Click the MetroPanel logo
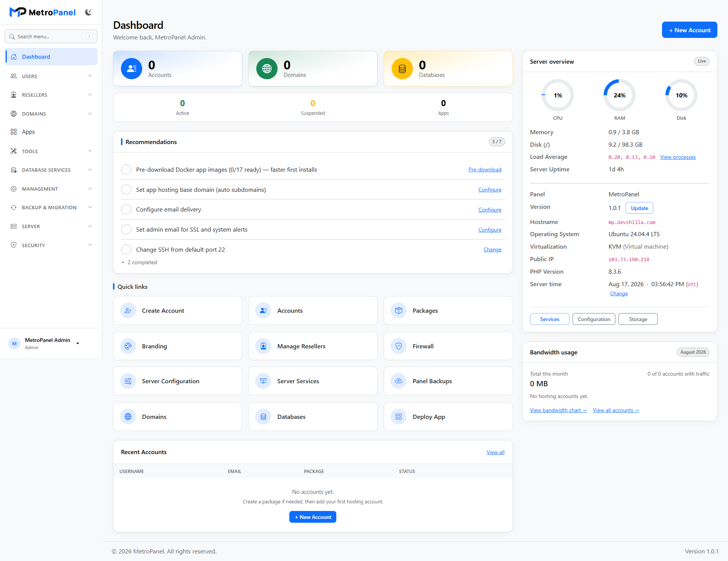 (x=42, y=13)
